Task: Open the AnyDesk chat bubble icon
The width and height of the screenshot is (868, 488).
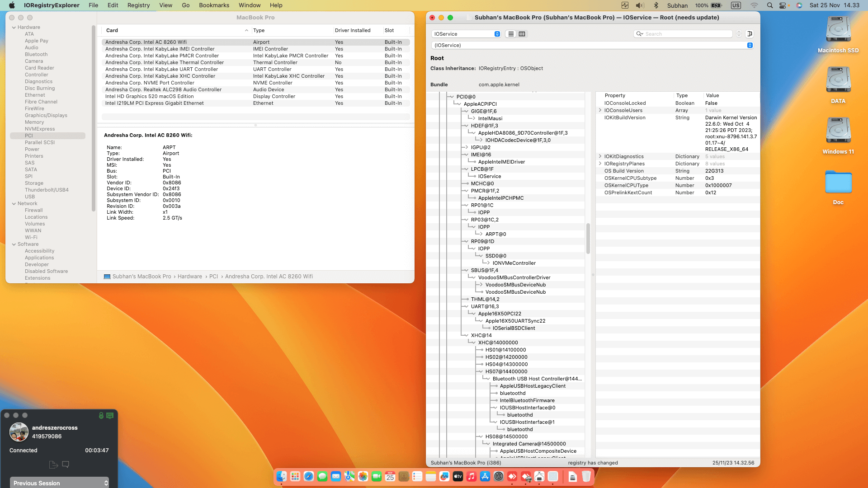Action: coord(66,465)
